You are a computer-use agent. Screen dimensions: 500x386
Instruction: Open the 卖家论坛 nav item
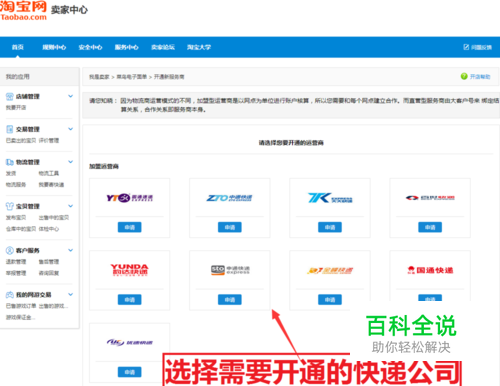(163, 47)
